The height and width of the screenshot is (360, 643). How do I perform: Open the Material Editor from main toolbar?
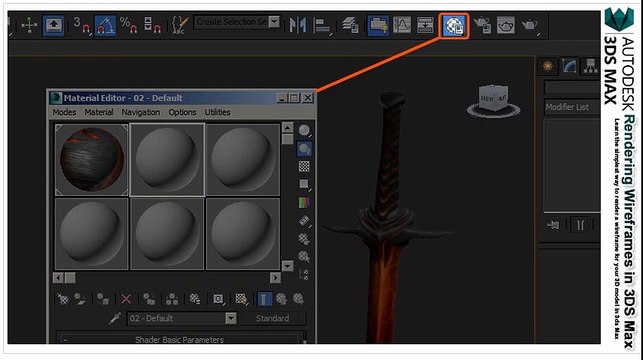point(454,26)
